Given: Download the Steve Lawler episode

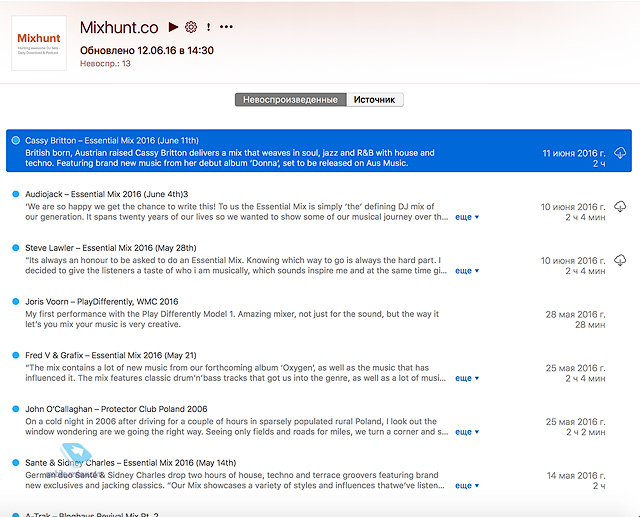Looking at the screenshot, I should (x=620, y=260).
